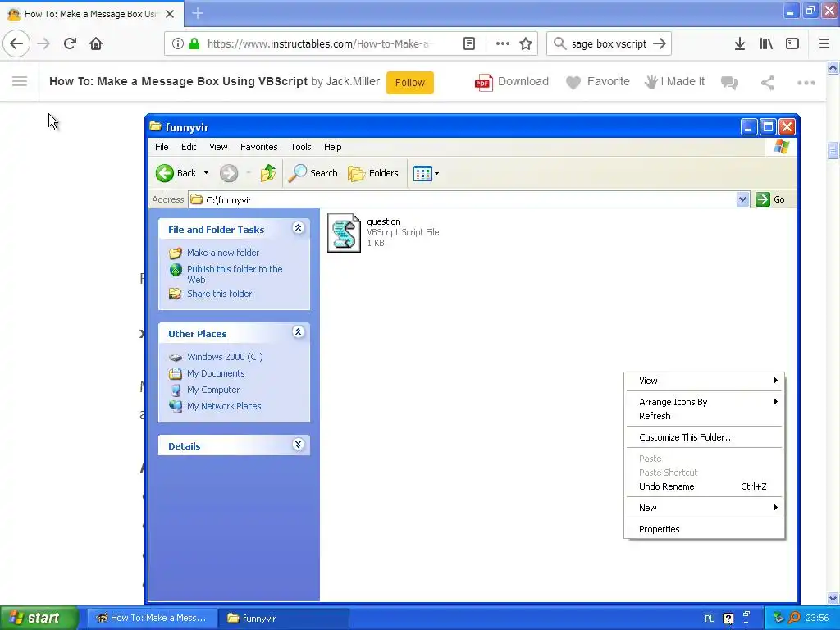Choose Refresh from context menu

tap(704, 416)
